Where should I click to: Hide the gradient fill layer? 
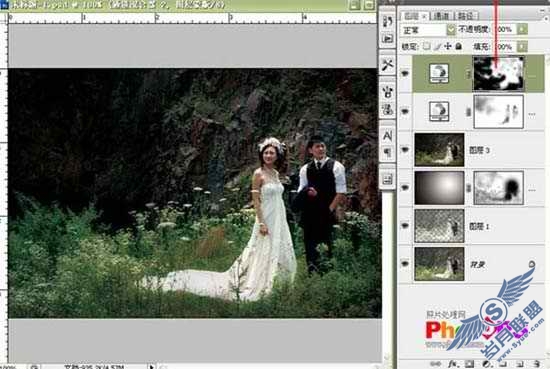405,188
